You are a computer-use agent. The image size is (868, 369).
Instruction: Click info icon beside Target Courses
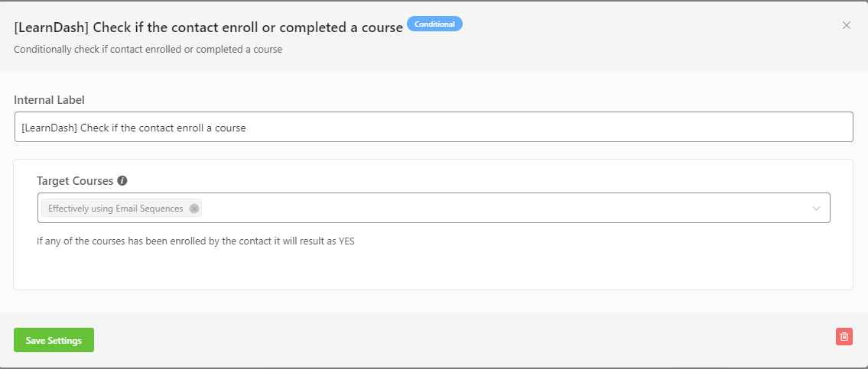tap(122, 180)
